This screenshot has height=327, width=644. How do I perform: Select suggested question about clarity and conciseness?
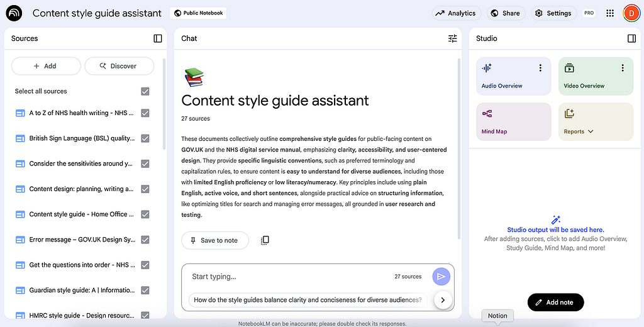pyautogui.click(x=308, y=300)
